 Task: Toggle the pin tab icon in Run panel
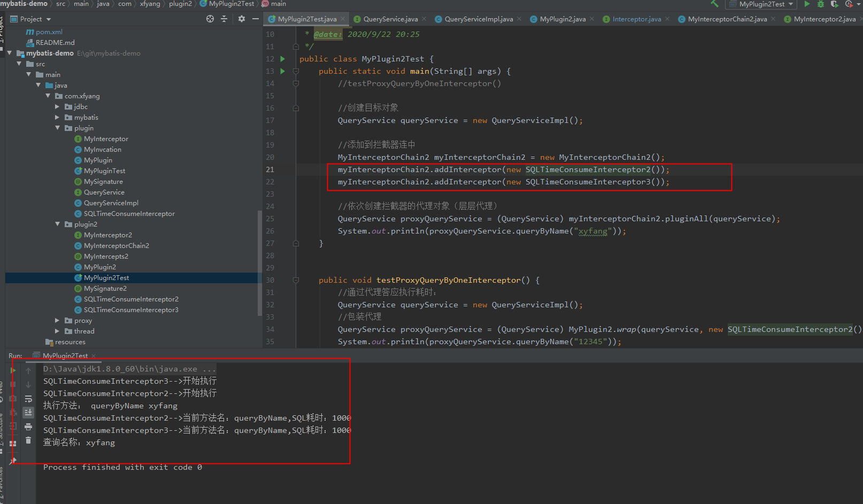tap(13, 460)
